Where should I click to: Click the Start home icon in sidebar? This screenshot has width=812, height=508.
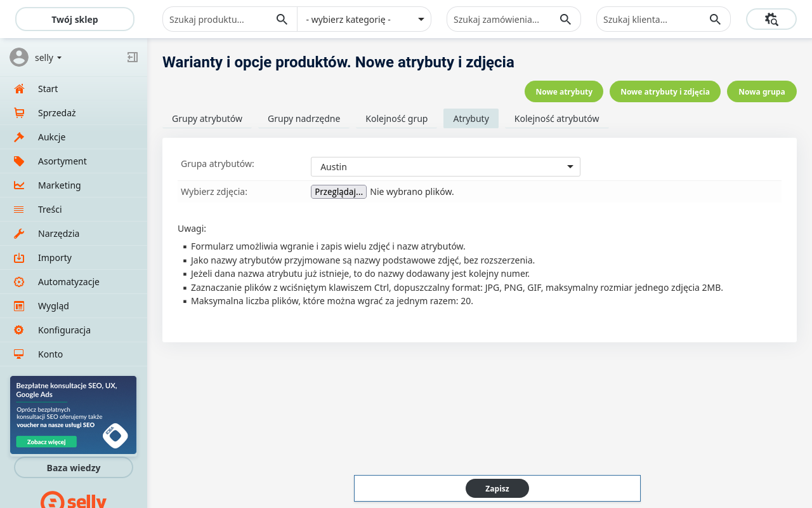(x=19, y=89)
